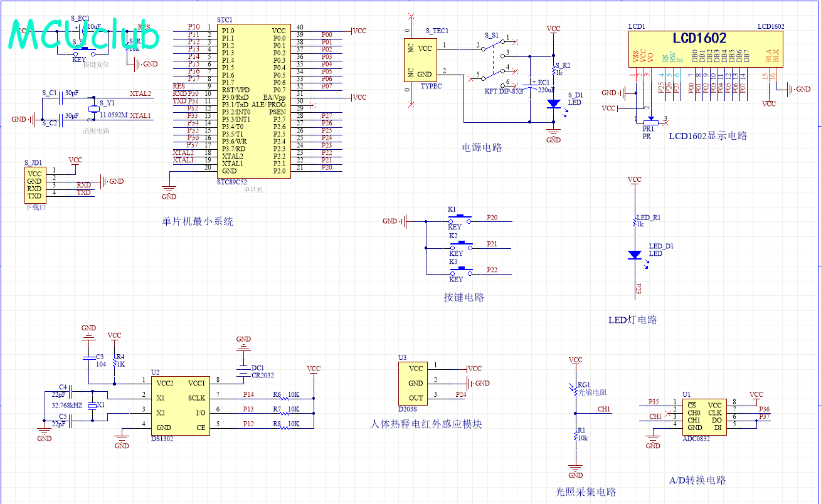The width and height of the screenshot is (821, 504).
Task: Select the K1 key pushbutton symbol
Action: click(x=460, y=220)
